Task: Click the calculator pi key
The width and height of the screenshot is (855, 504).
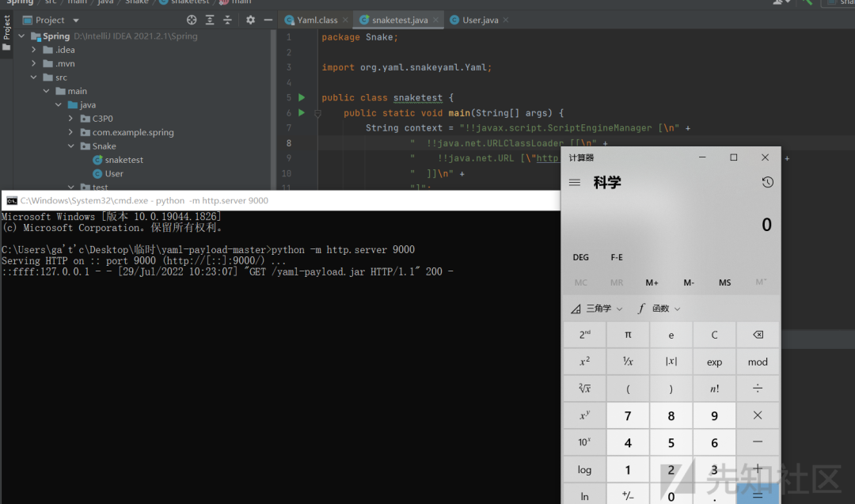Action: pos(628,335)
